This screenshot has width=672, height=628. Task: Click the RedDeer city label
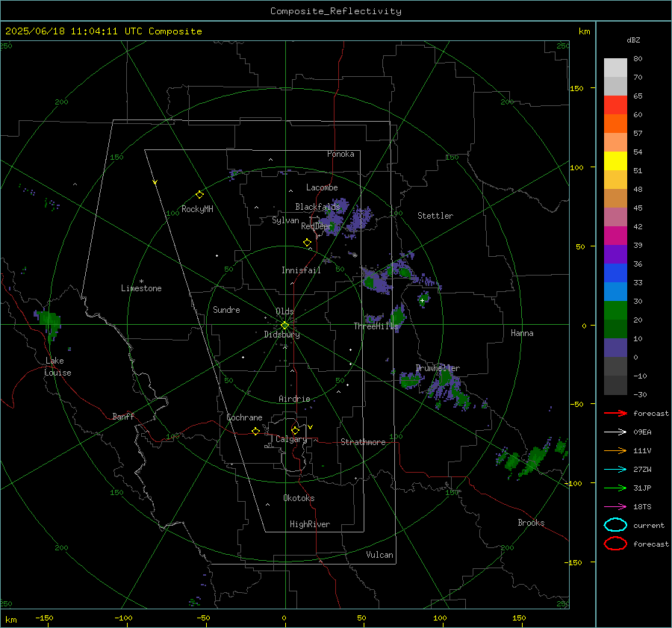click(x=317, y=226)
